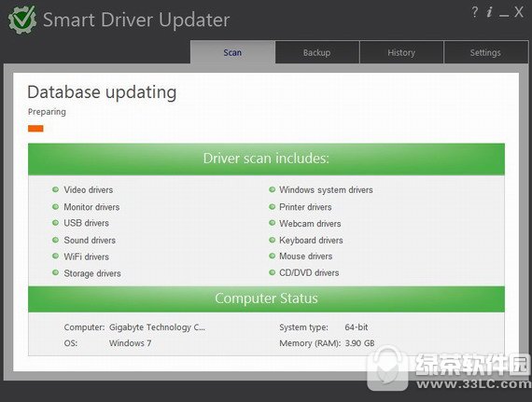Open help via the question mark icon
Screen dimensions: 532x402
475,12
